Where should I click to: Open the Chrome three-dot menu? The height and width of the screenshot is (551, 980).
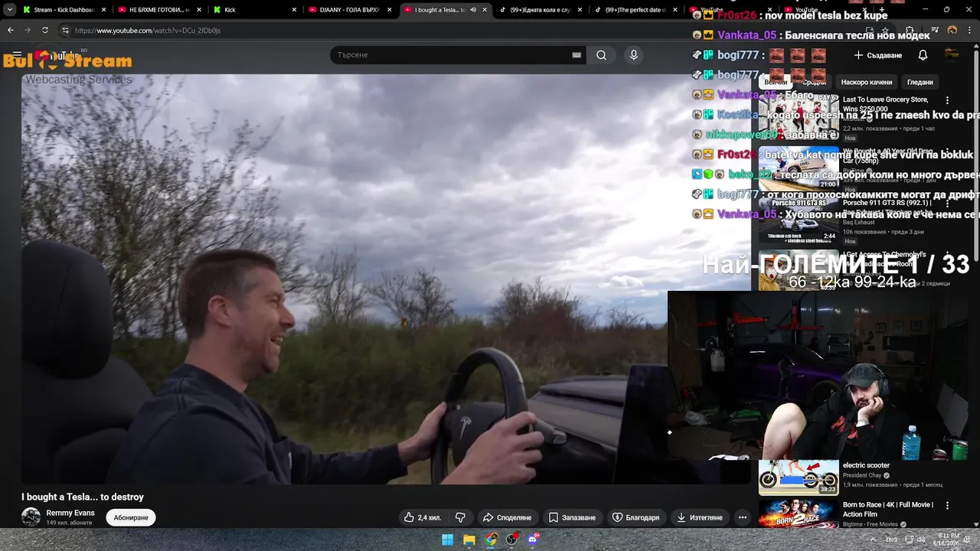(x=971, y=31)
